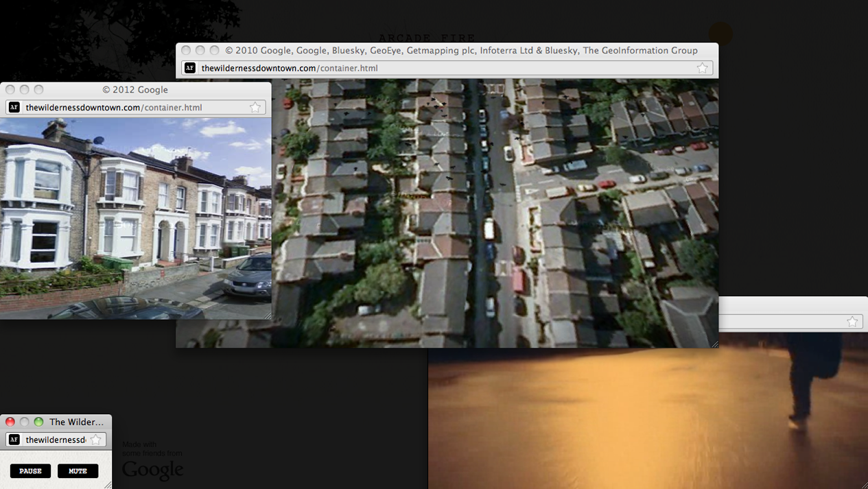
Task: Click AF favicon in The Wilder... window
Action: click(x=14, y=440)
